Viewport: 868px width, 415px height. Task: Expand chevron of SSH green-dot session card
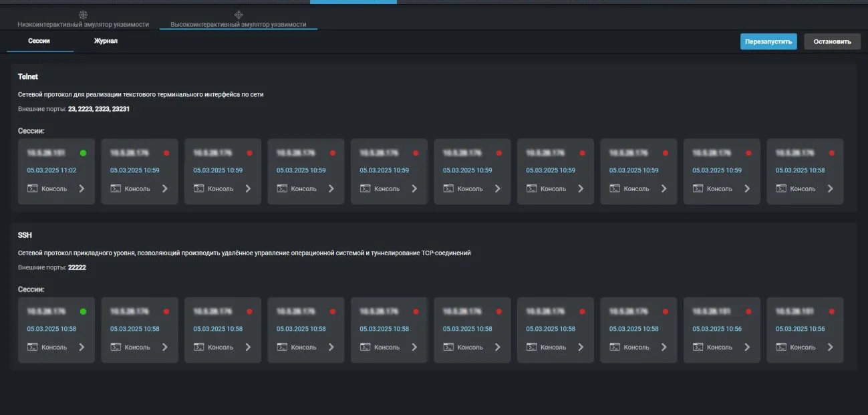tap(82, 347)
